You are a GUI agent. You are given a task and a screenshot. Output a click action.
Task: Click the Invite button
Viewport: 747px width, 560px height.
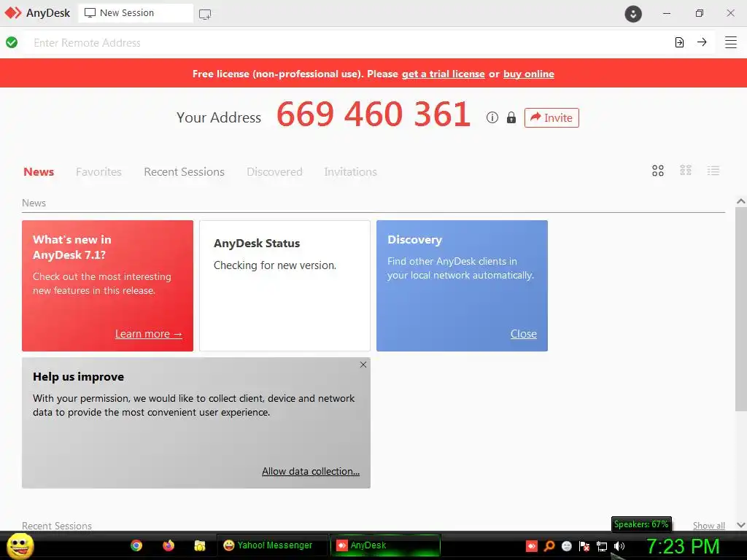[x=551, y=117]
